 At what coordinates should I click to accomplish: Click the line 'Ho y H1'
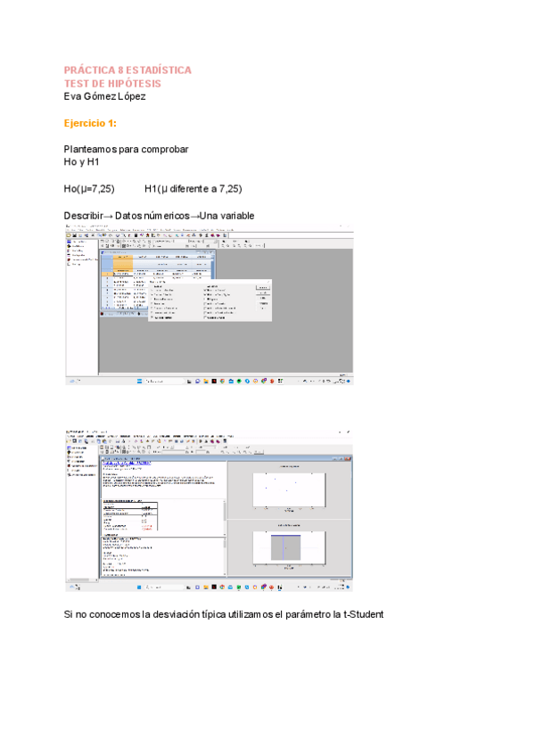[81, 162]
